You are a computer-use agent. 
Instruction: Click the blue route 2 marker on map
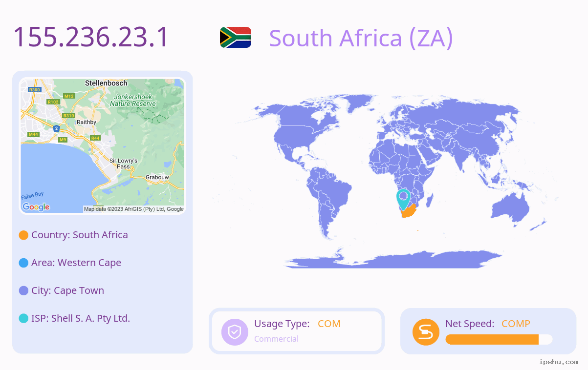pos(57,128)
